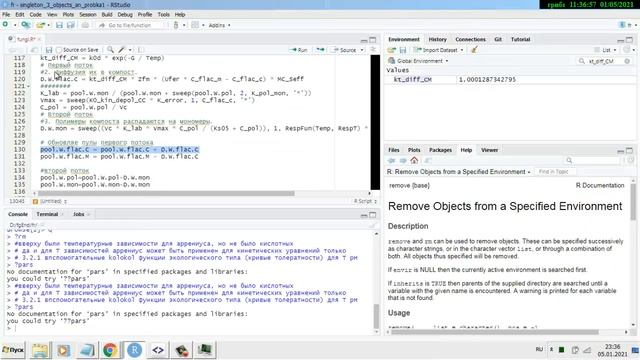Image resolution: width=640 pixels, height=360 pixels.
Task: Clear the console with the broom icon
Action: [372, 225]
